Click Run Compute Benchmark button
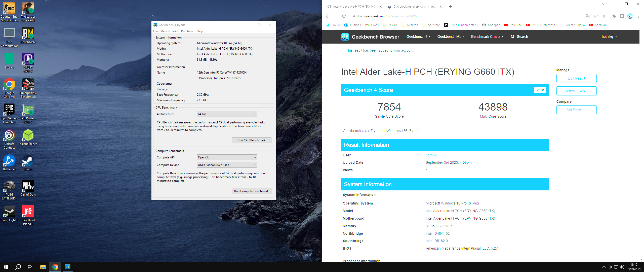644x272 pixels. click(251, 191)
